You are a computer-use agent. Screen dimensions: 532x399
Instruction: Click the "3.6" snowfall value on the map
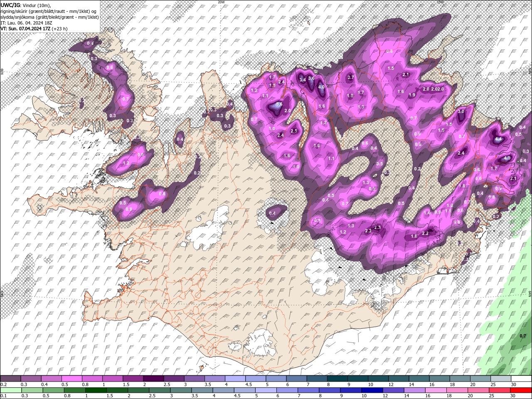point(311,78)
